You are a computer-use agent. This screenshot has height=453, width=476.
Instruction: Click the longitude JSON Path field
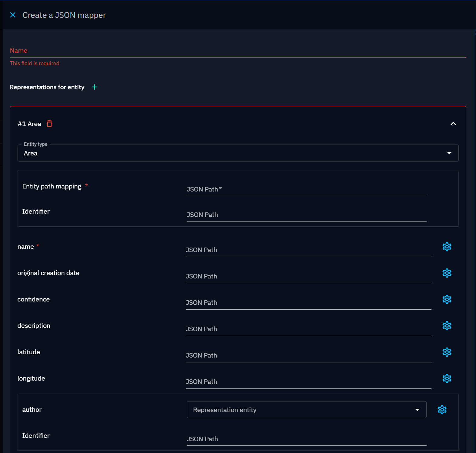[x=308, y=382]
